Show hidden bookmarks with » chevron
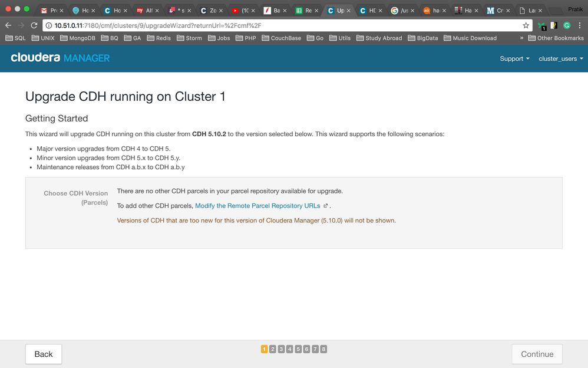This screenshot has height=368, width=588. [x=521, y=38]
